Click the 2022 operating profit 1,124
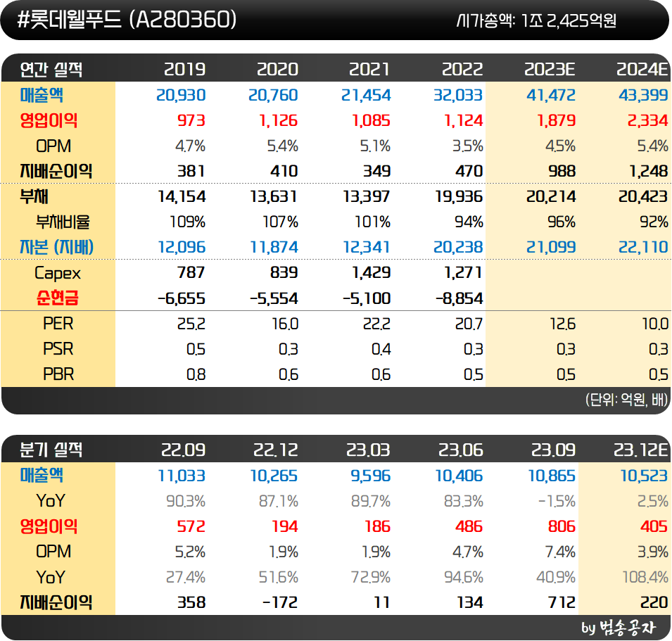672x641 pixels. 463,120
